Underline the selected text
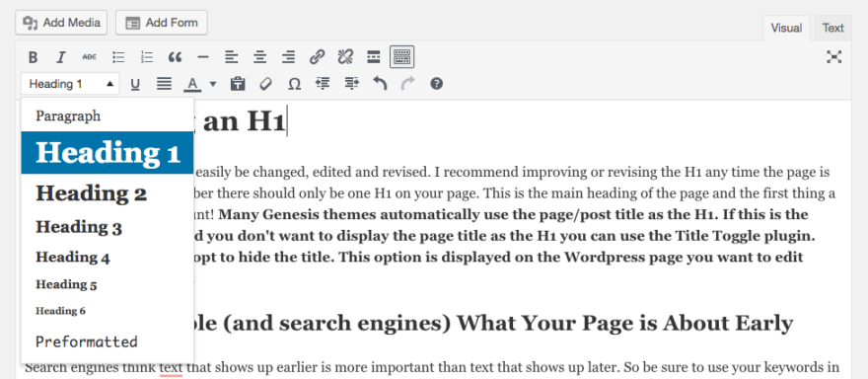Viewport: 868px width, 379px height. pos(135,84)
